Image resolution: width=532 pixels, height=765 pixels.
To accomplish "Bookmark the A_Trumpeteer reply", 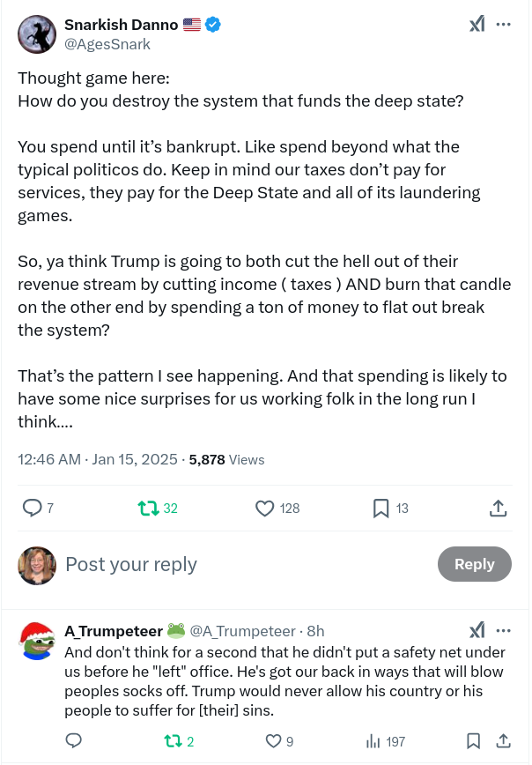I will [x=474, y=740].
